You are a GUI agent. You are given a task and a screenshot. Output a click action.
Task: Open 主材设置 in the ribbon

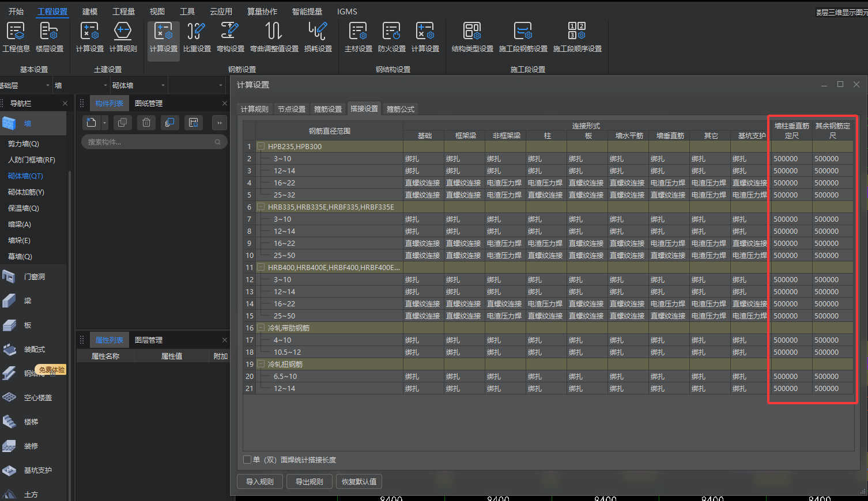pos(358,37)
